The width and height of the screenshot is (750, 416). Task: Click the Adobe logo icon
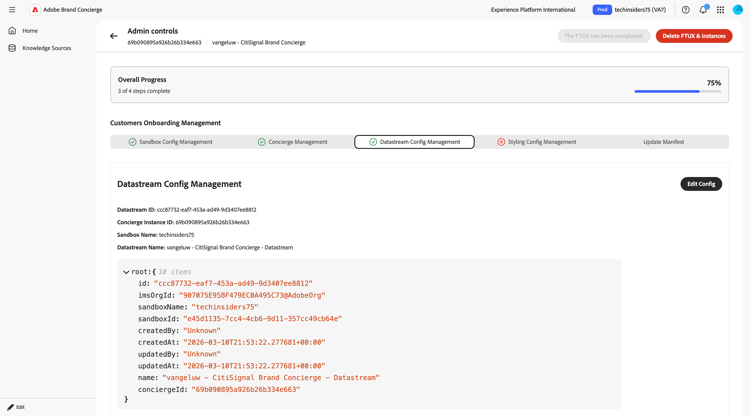point(35,10)
